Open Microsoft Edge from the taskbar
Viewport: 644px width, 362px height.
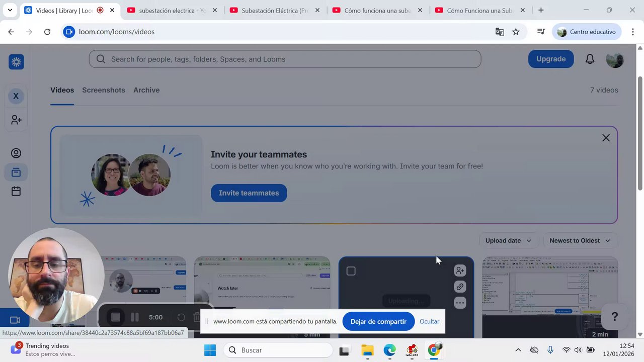click(x=389, y=350)
